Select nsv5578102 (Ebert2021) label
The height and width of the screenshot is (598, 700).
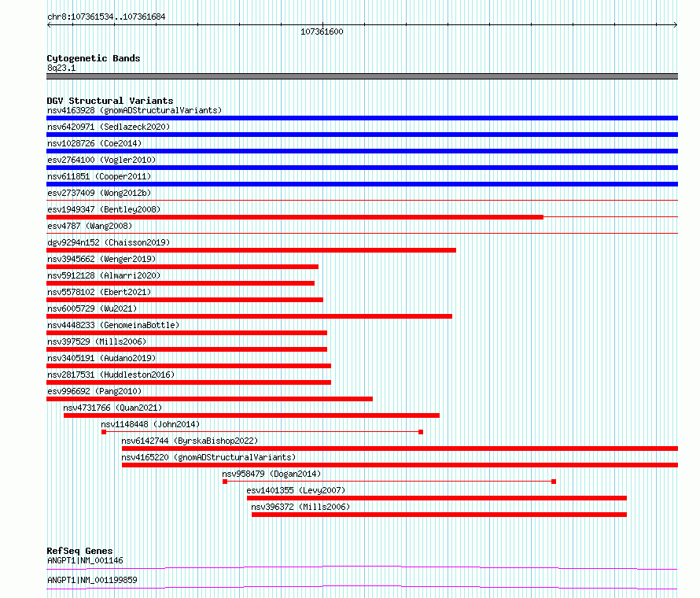coord(99,292)
